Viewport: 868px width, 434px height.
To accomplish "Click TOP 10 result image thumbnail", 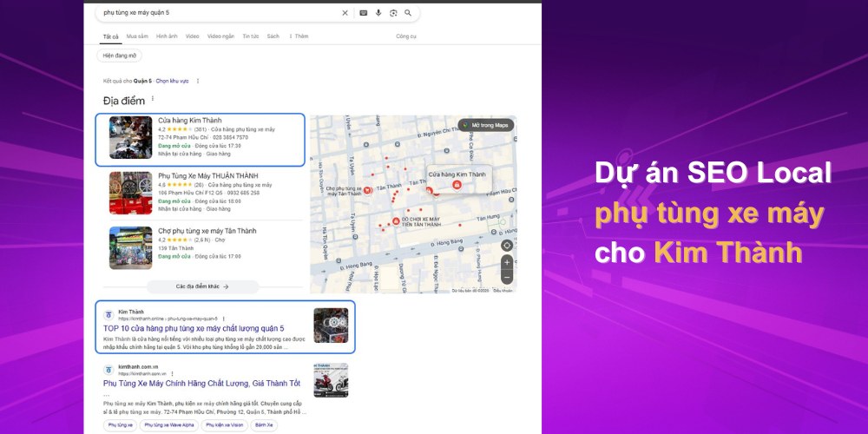I will (x=331, y=325).
